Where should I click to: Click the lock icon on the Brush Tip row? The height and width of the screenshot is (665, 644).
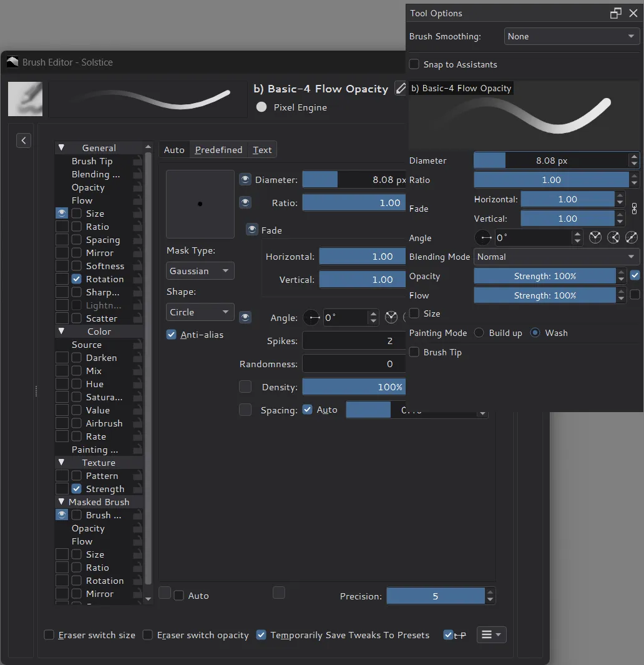tap(137, 161)
